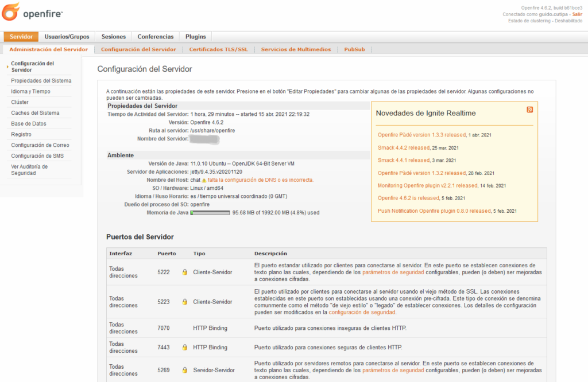Open Configuración de Correo
Screen dimensions: 588x382
[x=40, y=145]
